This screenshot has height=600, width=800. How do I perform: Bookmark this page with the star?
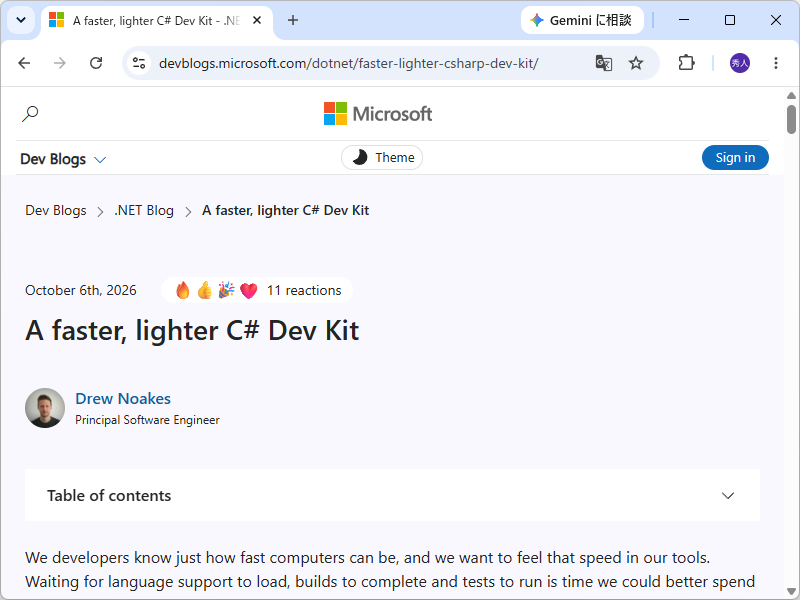(636, 63)
